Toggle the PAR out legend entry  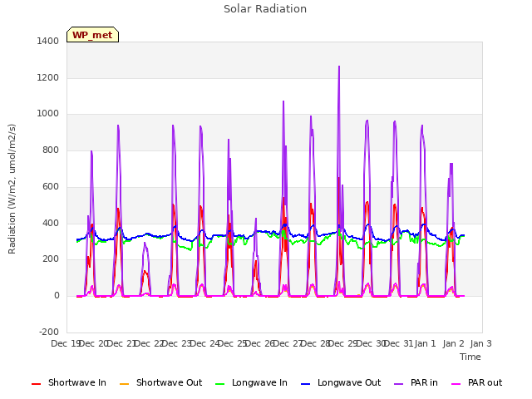pos(476,382)
